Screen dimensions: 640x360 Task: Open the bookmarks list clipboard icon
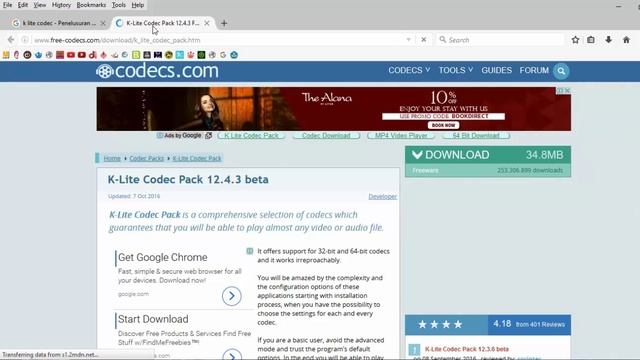point(591,40)
